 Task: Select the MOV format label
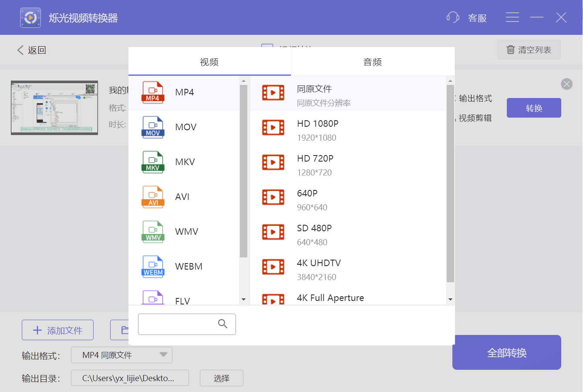186,127
